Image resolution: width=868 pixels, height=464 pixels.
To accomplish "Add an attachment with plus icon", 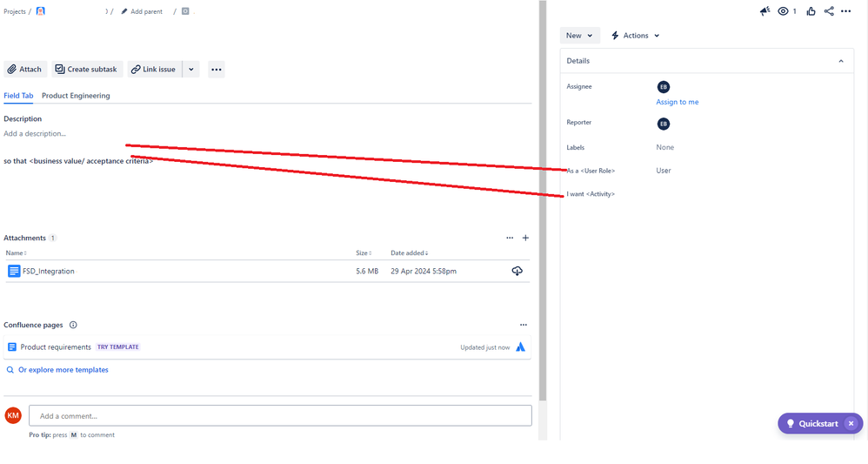I will 525,238.
